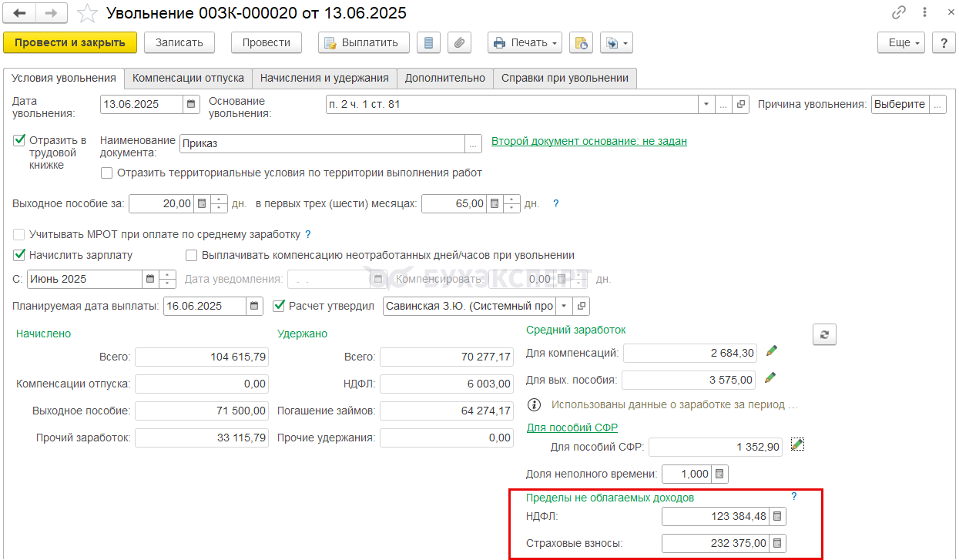Click the recalculate refresh icon button

(824, 334)
